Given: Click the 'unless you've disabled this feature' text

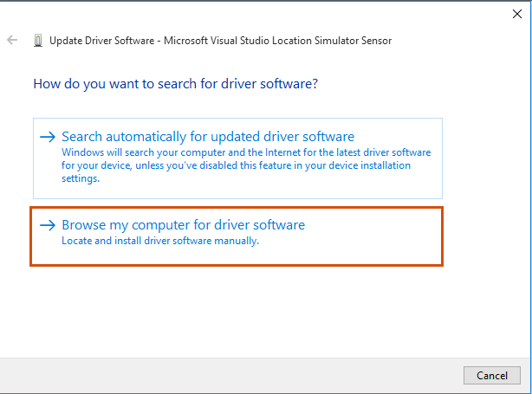Looking at the screenshot, I should click(194, 165).
